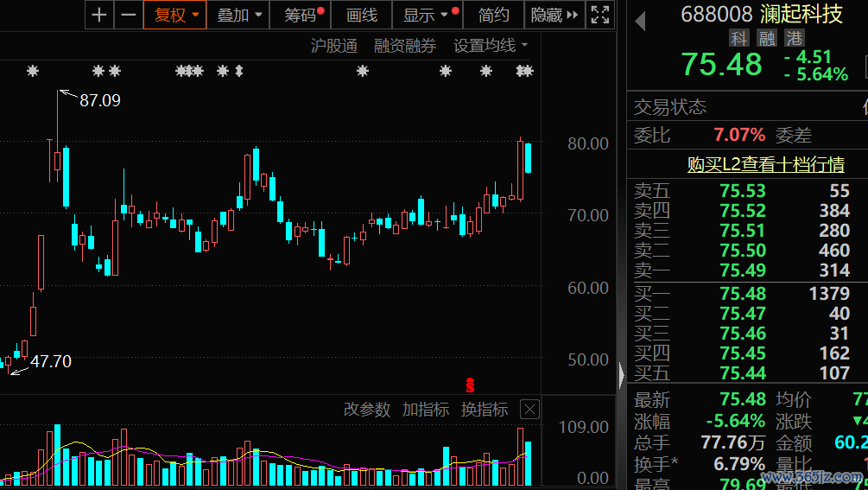Collapse the right quote panel using divider arrow
This screenshot has height=490, width=868.
coord(621,376)
